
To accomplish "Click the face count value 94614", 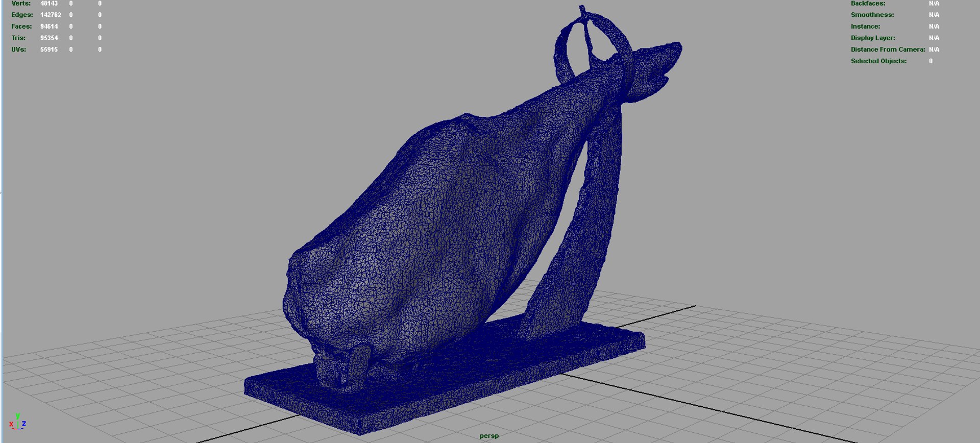I will pyautogui.click(x=49, y=27).
